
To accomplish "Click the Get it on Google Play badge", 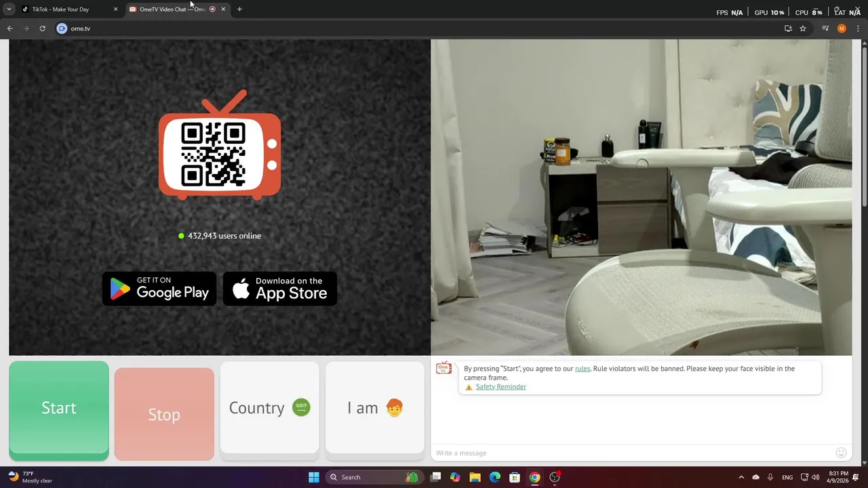I will pyautogui.click(x=159, y=289).
